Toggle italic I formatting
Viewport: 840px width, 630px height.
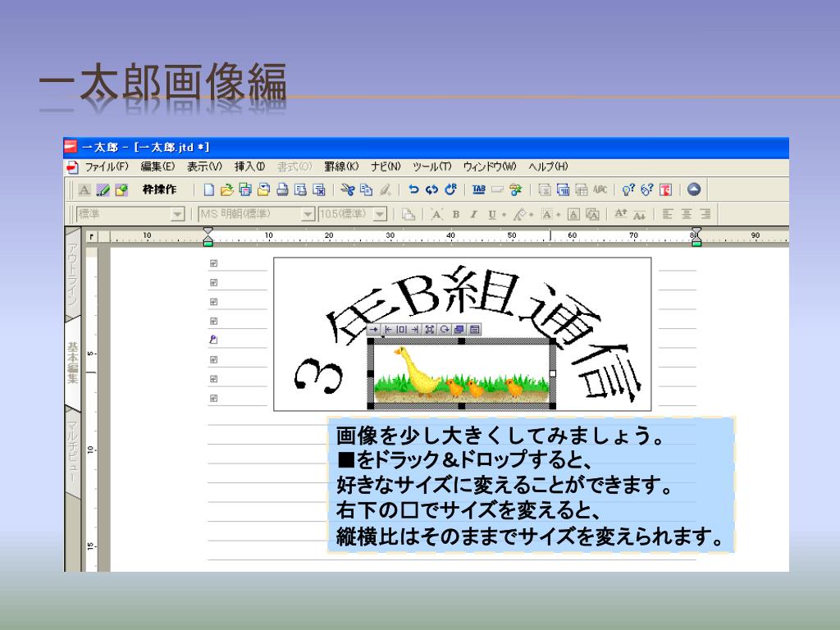point(473,214)
